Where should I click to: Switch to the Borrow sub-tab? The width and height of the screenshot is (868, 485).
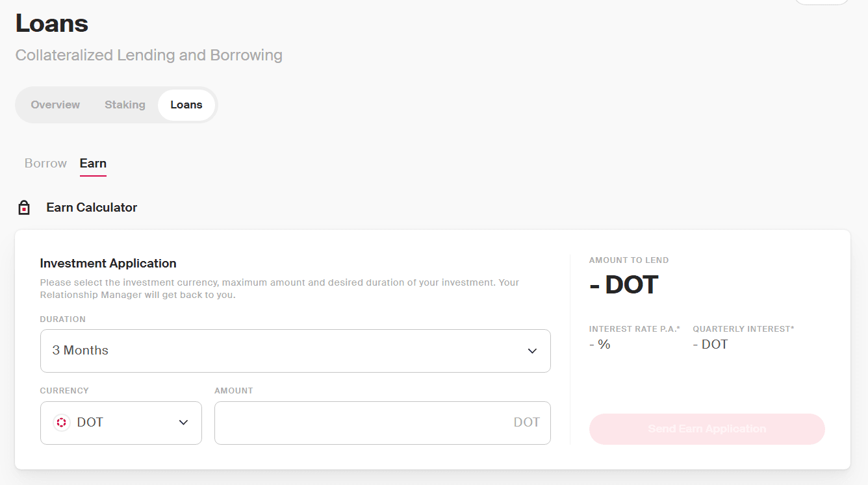click(x=45, y=164)
